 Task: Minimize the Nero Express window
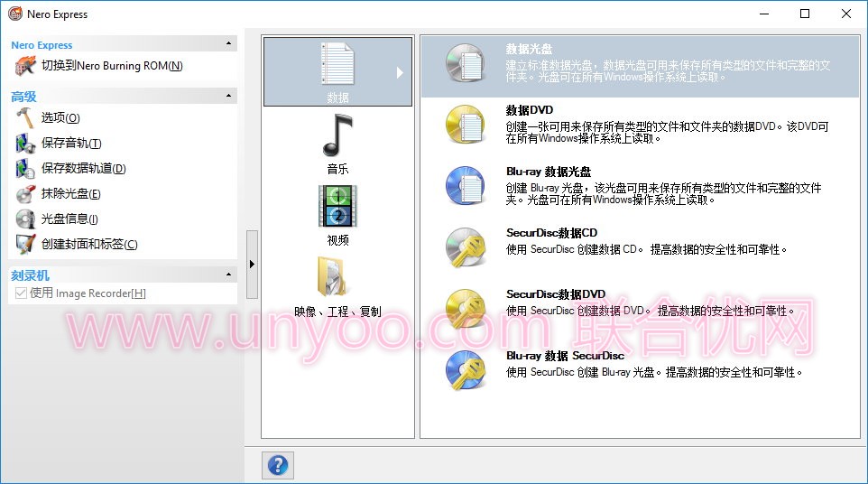click(x=764, y=14)
